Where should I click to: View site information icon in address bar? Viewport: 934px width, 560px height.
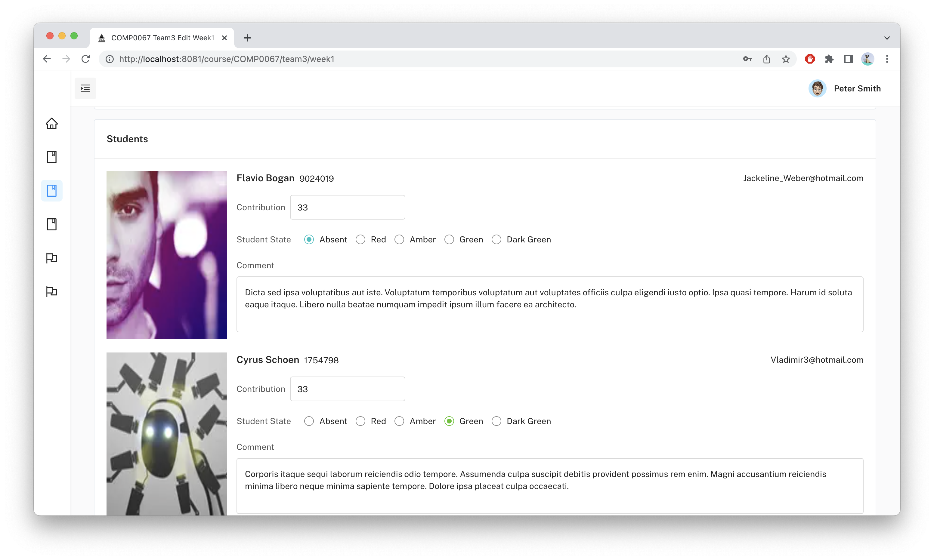click(110, 59)
